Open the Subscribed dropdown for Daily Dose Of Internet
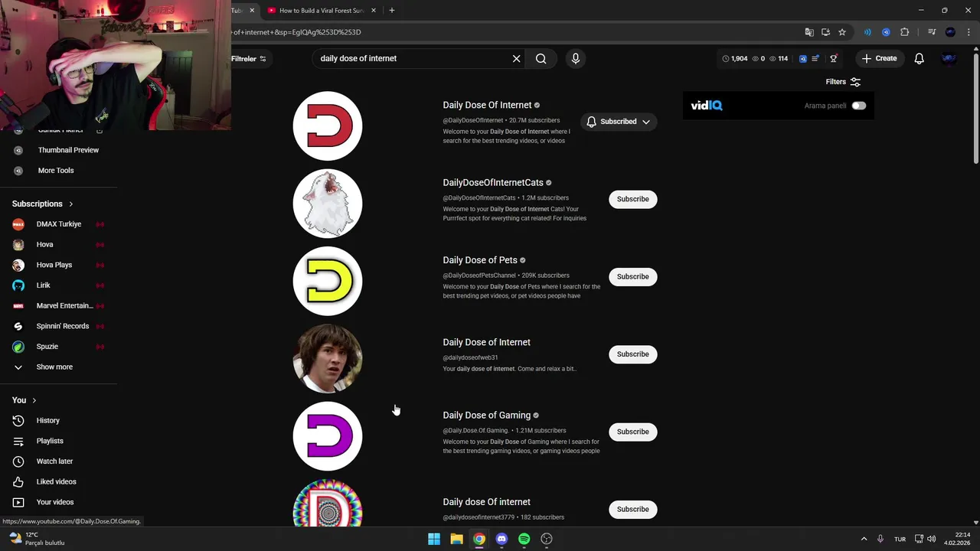The image size is (980, 551). 619,122
